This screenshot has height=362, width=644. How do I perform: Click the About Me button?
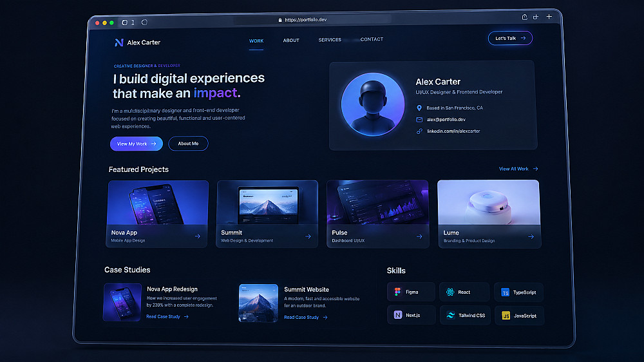point(188,144)
